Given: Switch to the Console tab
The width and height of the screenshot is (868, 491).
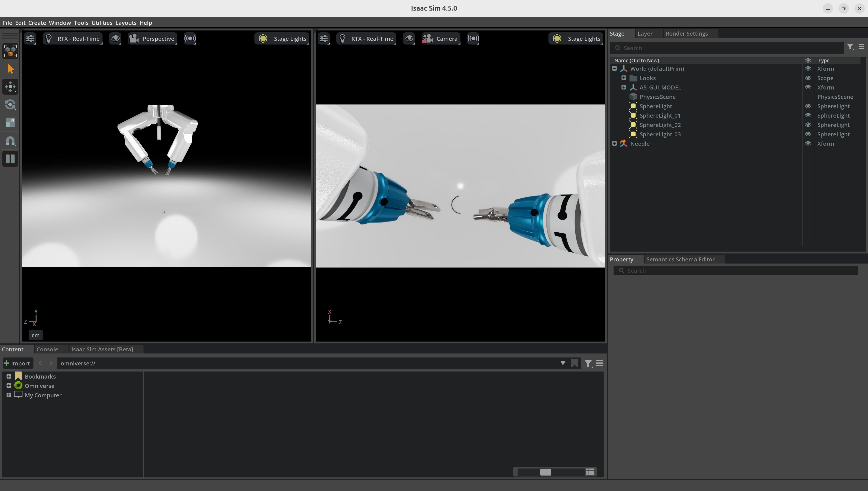Looking at the screenshot, I should coord(47,349).
